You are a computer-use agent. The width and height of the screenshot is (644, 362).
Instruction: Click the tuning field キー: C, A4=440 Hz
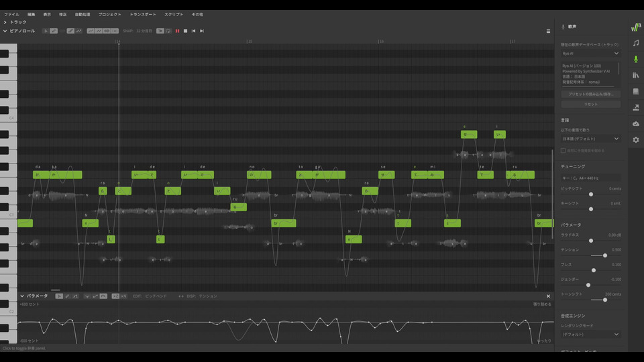(x=590, y=178)
